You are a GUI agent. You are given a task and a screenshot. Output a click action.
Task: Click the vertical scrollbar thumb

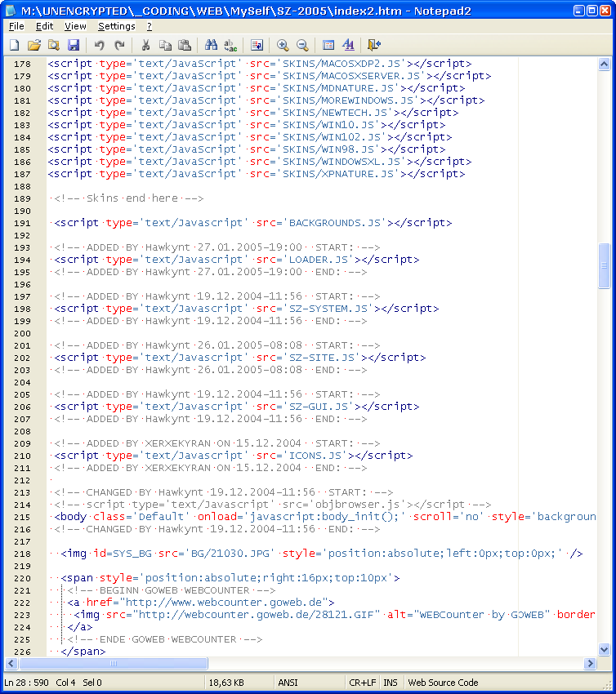tap(604, 265)
